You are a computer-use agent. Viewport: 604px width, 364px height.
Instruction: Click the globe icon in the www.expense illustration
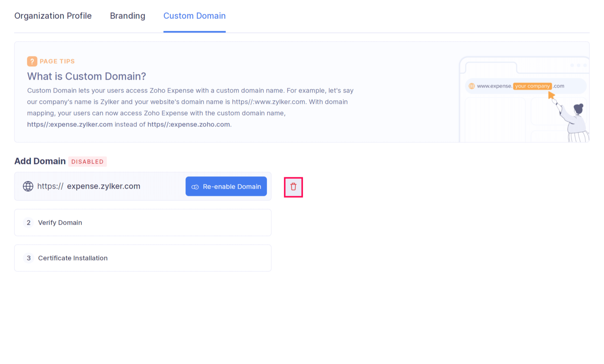472,86
